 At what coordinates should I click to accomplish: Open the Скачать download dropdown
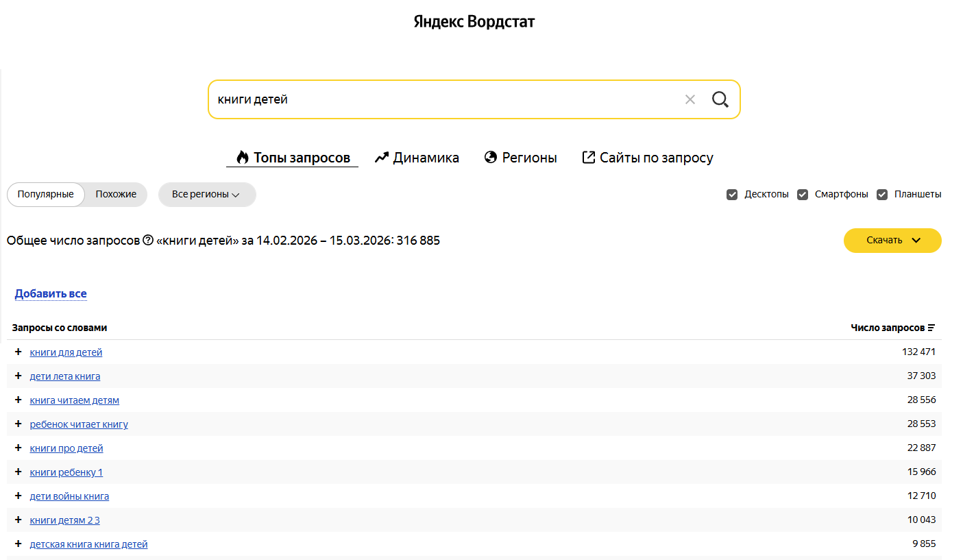pyautogui.click(x=892, y=241)
